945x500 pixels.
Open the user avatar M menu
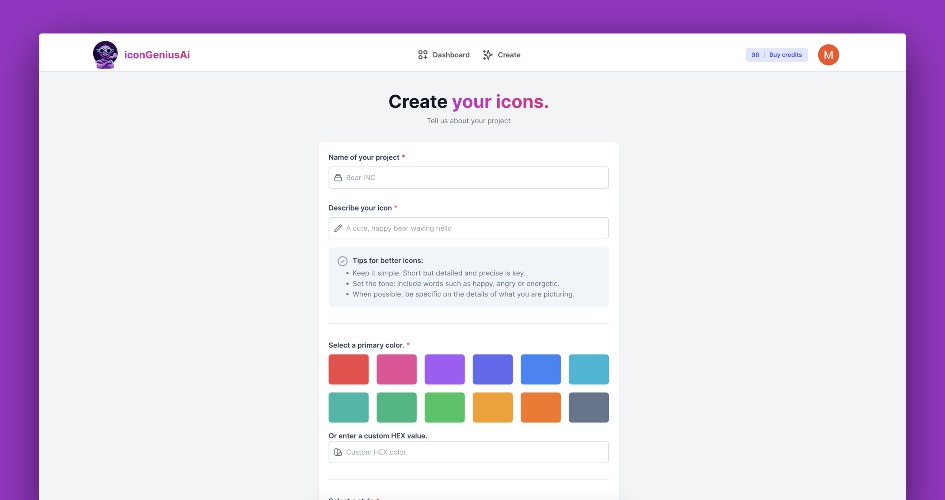[828, 55]
